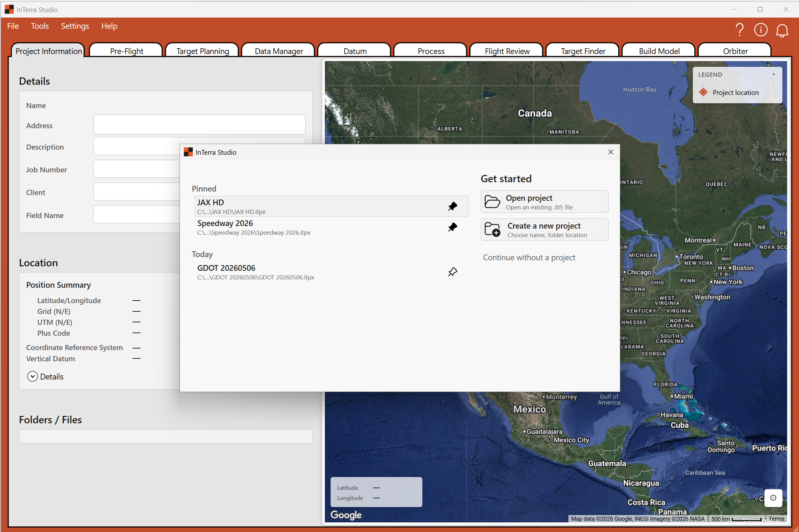Viewport: 799px width, 532px height.
Task: Click the Job Number input field
Action: click(137, 169)
